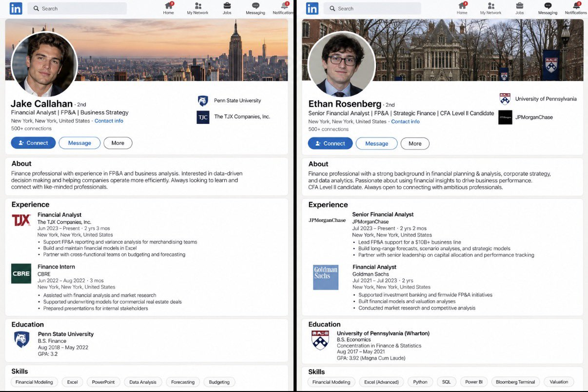Click JPMorganChase logo beside Ethan's name
The height and width of the screenshot is (392, 588).
[x=505, y=118]
